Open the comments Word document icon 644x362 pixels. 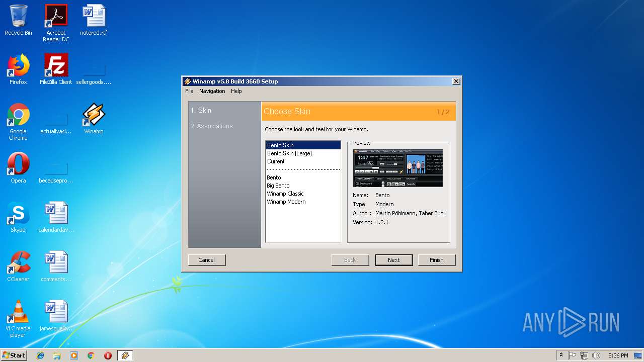pos(56,266)
